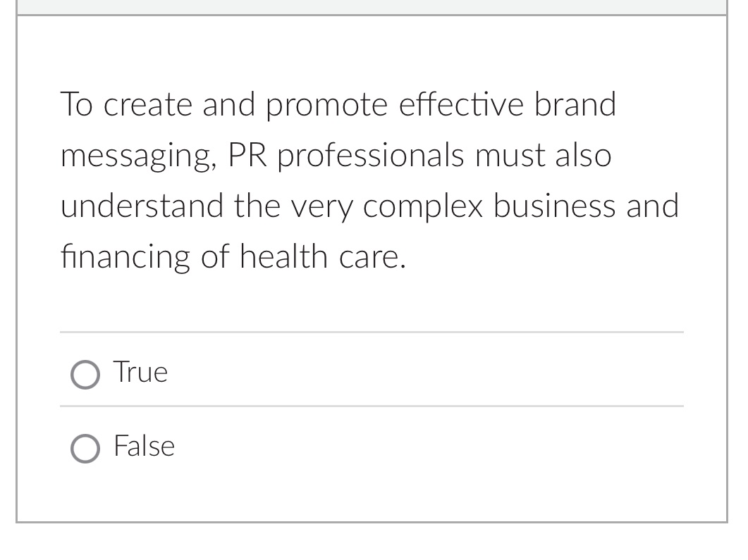Screen dimensions: 748x560
Task: Click the True label text
Action: point(140,372)
